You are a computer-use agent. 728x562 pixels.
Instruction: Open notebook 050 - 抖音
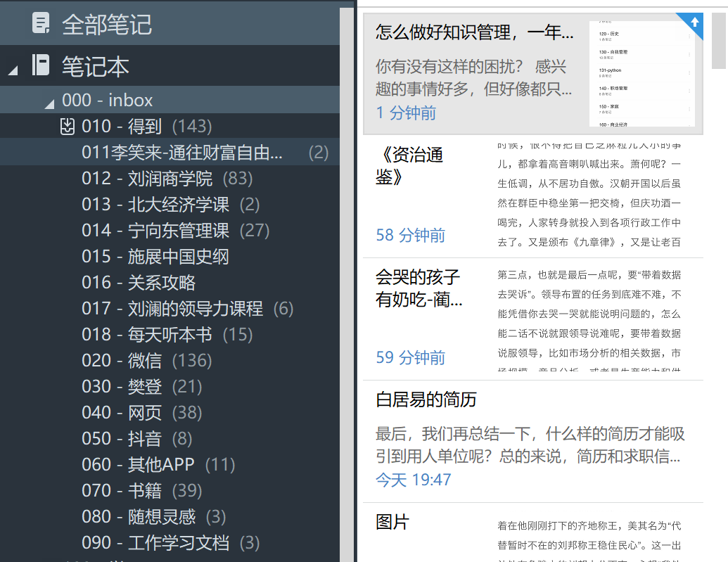point(170,438)
